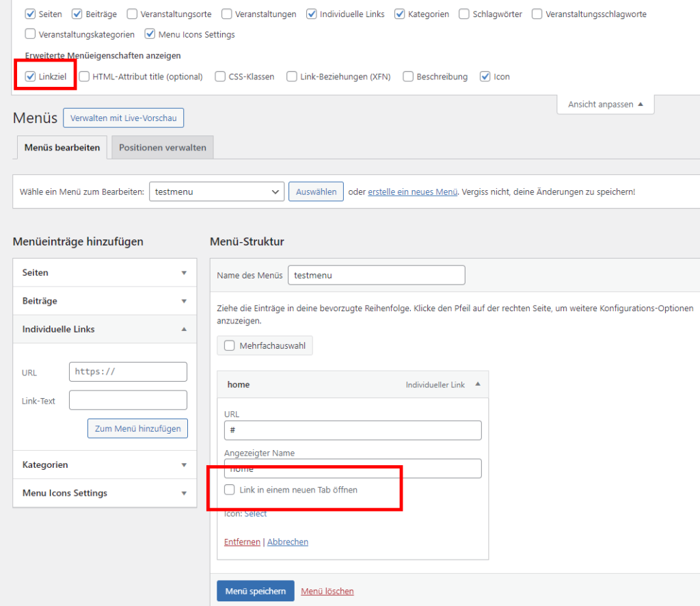Enable Link in einem neuen Tab öffnen
The image size is (700, 606).
point(230,490)
